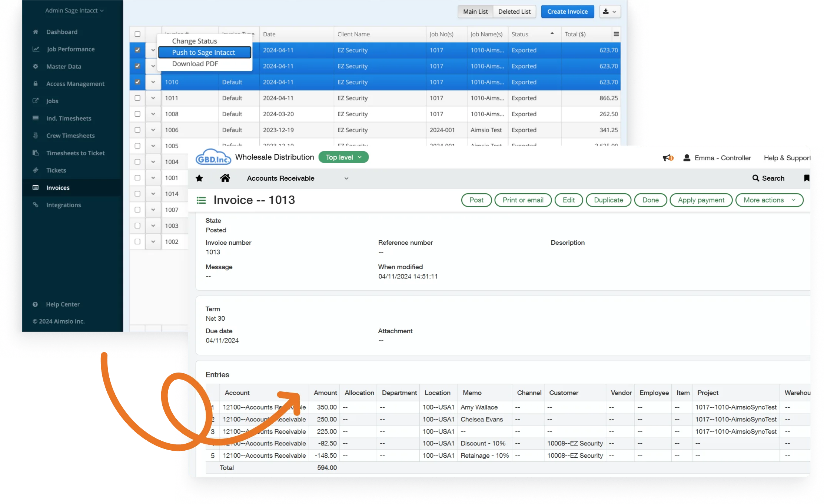Expand the row chevron for invoice 1007
This screenshot has height=504, width=824.
tap(153, 210)
